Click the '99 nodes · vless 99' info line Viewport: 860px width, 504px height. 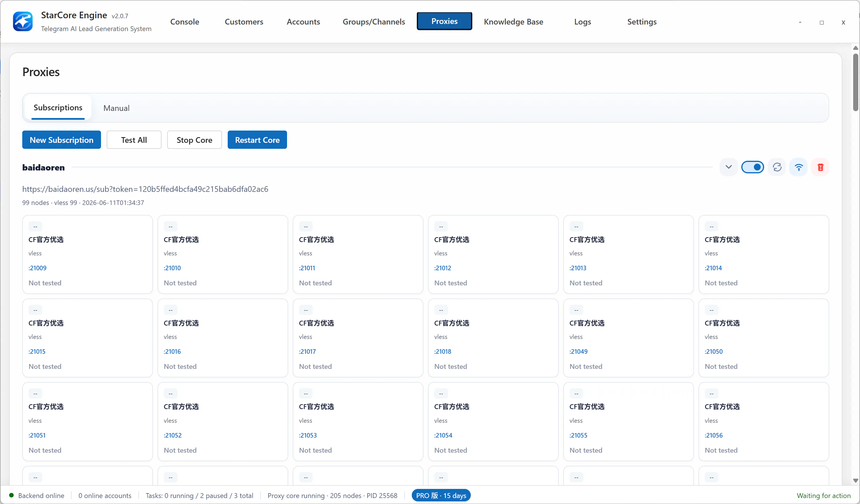click(x=83, y=203)
